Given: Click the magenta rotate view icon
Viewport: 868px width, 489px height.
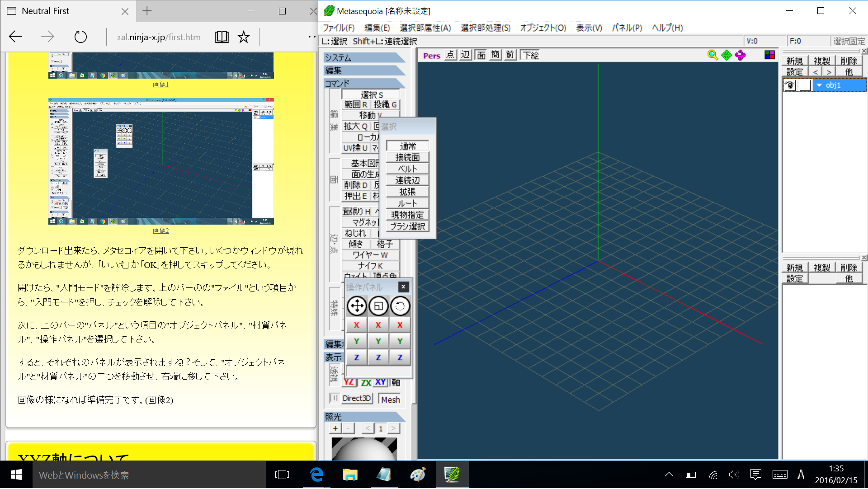Looking at the screenshot, I should tap(740, 55).
